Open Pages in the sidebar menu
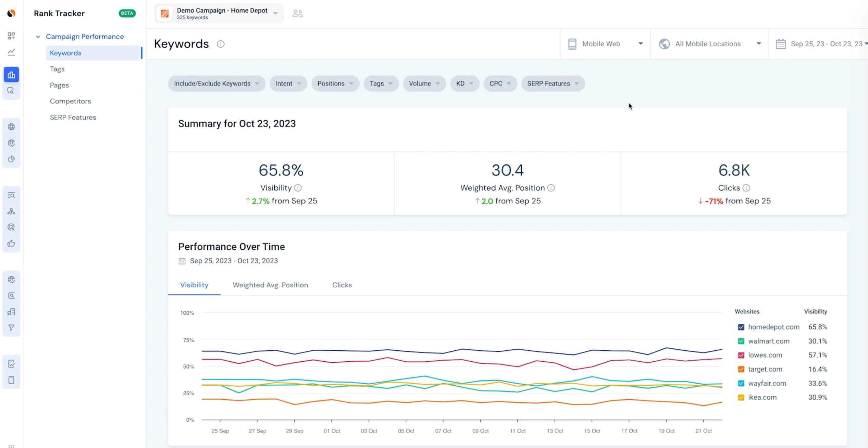 pos(59,85)
